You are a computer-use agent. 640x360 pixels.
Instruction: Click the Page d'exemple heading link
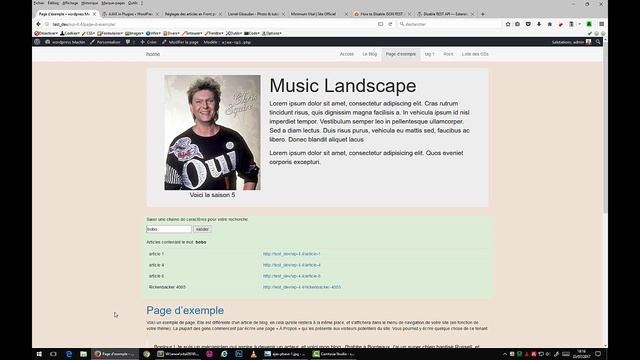pos(185,310)
